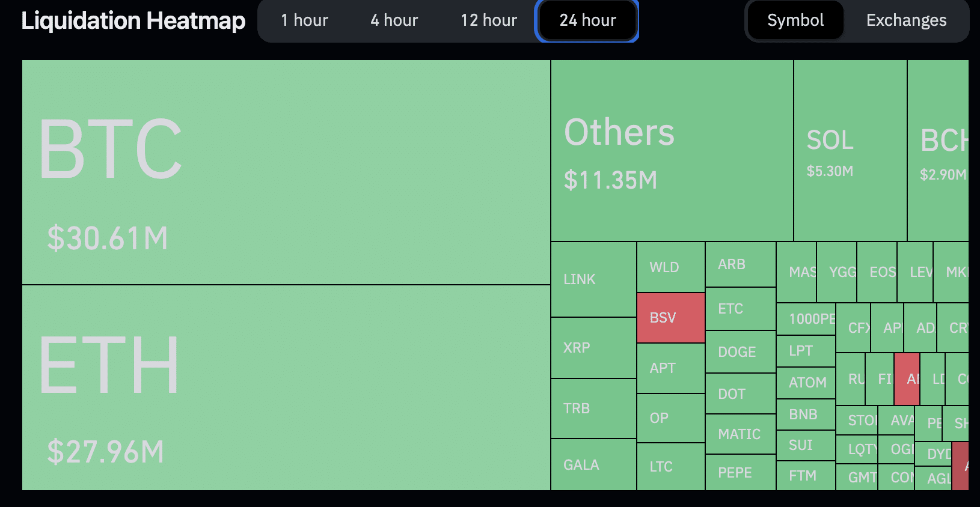The height and width of the screenshot is (507, 980).
Task: Click the XRP heatmap cell
Action: [x=593, y=348]
